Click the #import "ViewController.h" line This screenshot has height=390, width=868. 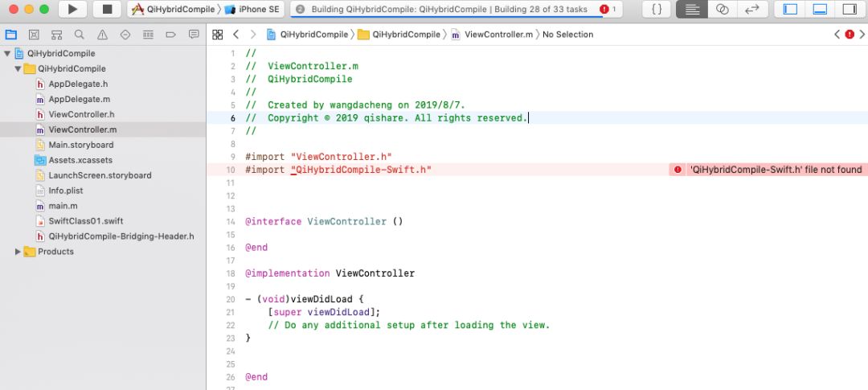pos(318,157)
